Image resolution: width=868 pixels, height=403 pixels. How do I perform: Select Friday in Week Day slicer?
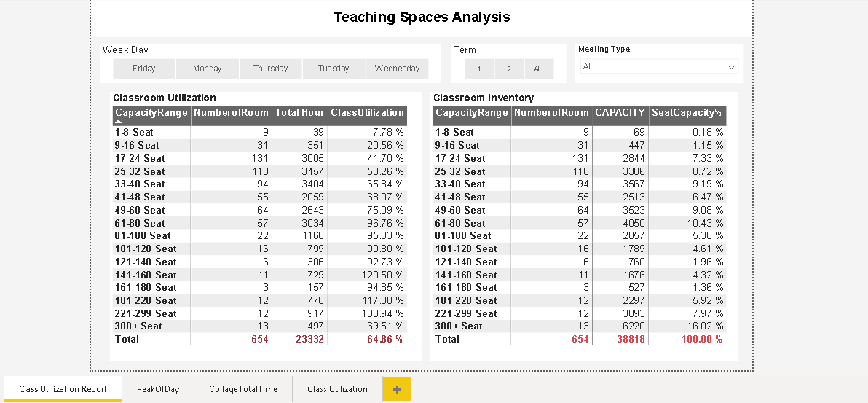[x=144, y=69]
